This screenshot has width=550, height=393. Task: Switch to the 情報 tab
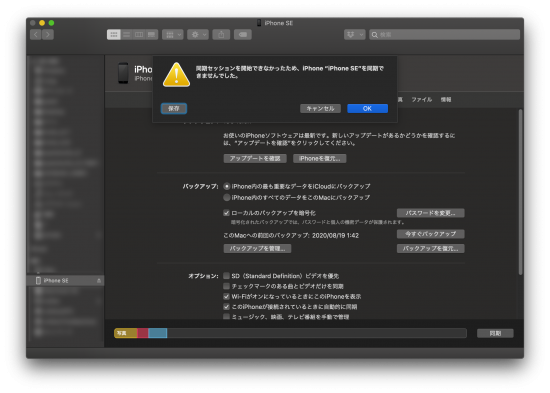click(446, 100)
